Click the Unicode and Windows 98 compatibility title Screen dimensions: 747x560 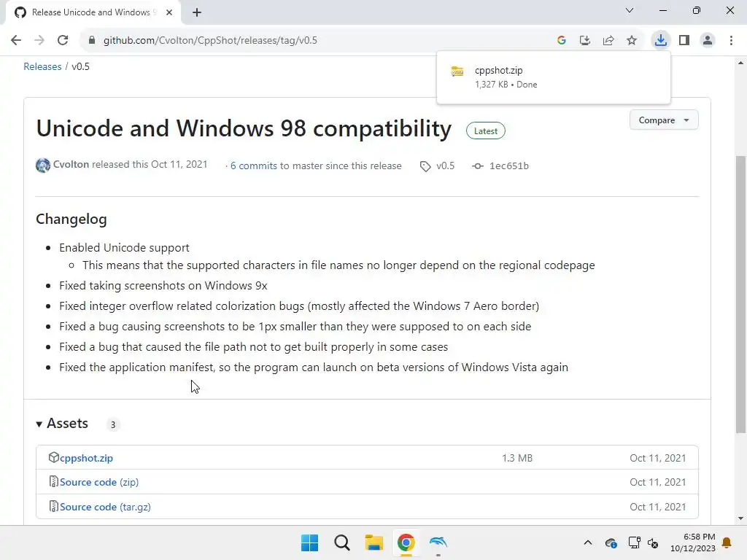(x=244, y=128)
